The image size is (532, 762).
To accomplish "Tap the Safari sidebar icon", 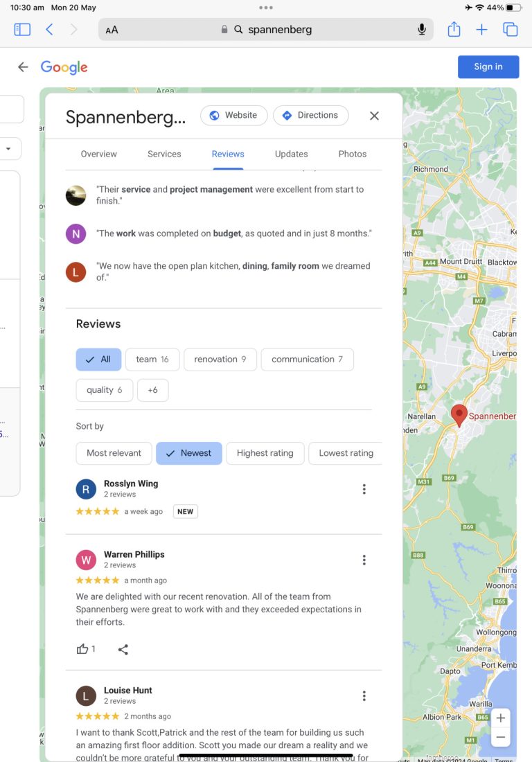I will point(22,29).
